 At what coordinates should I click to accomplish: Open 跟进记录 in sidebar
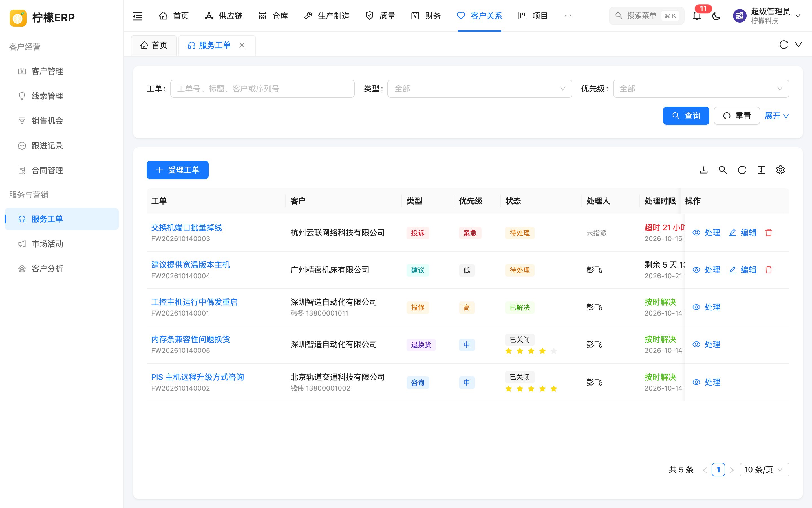click(x=62, y=146)
